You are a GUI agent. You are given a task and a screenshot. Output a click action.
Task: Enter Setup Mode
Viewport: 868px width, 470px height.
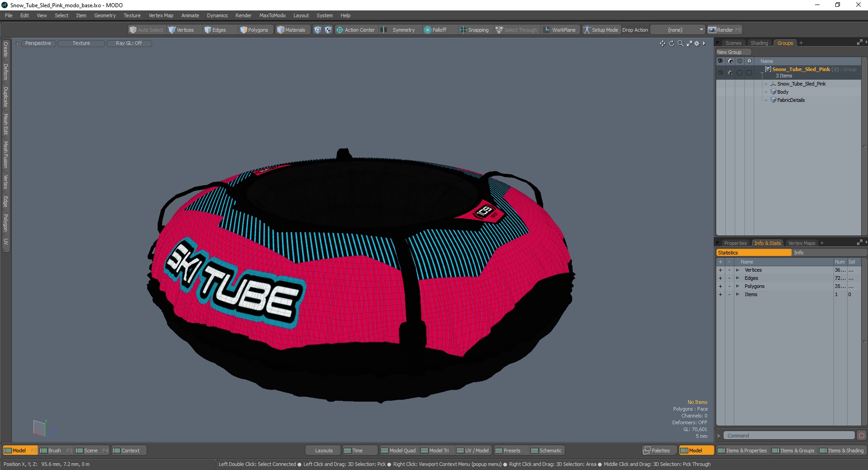(601, 30)
